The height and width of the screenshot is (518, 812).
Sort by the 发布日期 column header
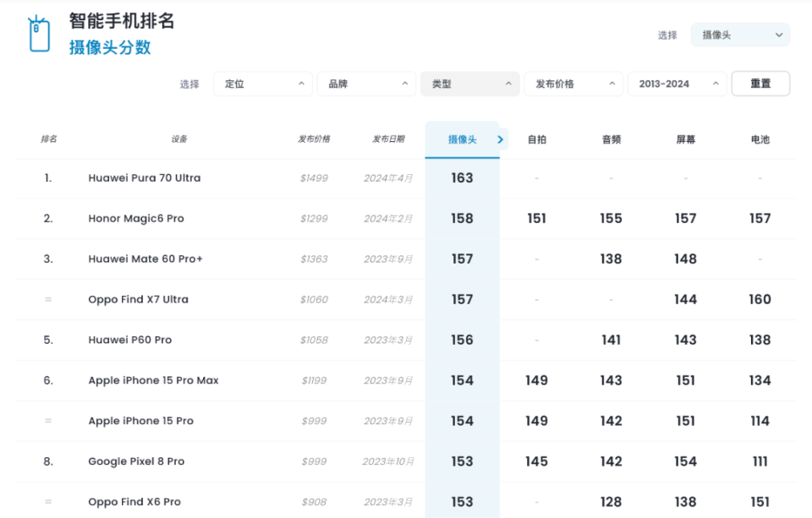[388, 139]
